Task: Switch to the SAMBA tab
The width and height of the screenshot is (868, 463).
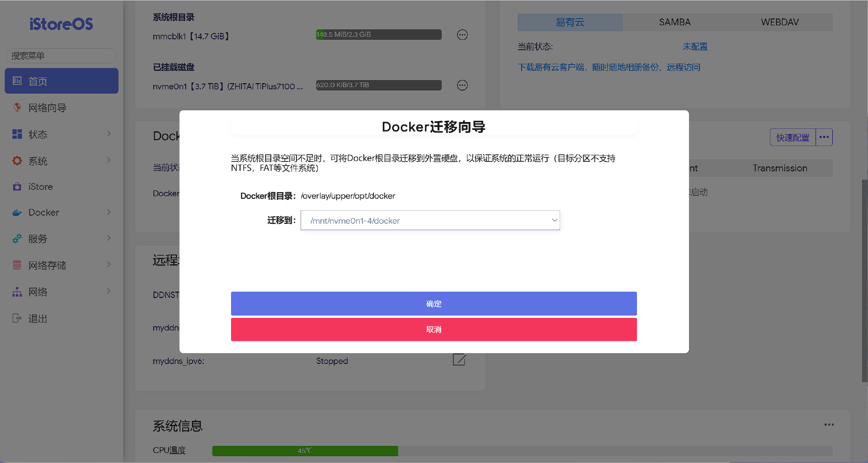Action: coord(675,22)
